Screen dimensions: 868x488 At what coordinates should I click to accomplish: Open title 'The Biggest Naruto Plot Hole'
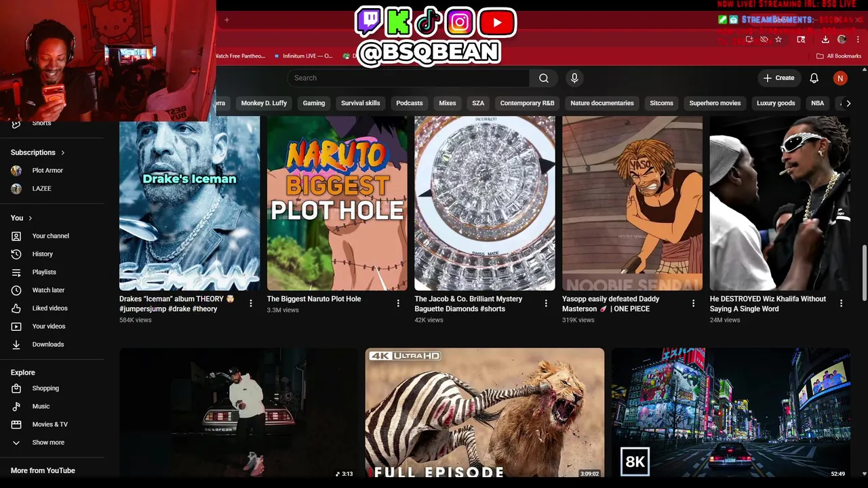click(x=314, y=299)
